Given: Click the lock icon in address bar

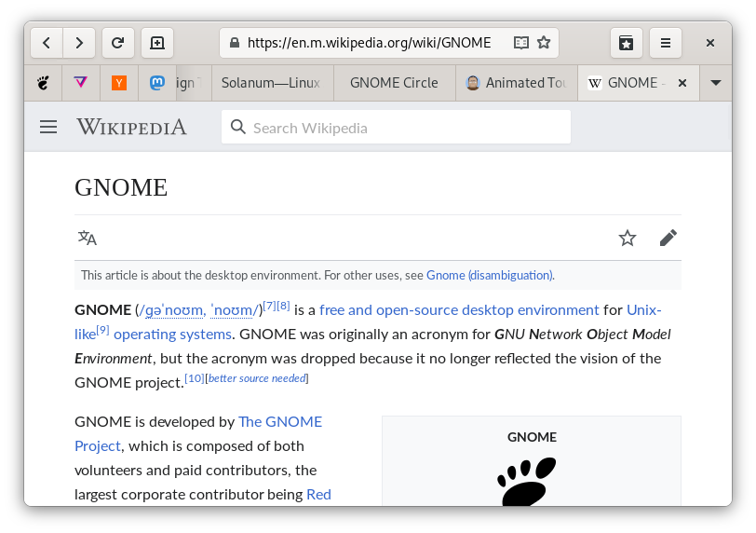Looking at the screenshot, I should coord(235,43).
